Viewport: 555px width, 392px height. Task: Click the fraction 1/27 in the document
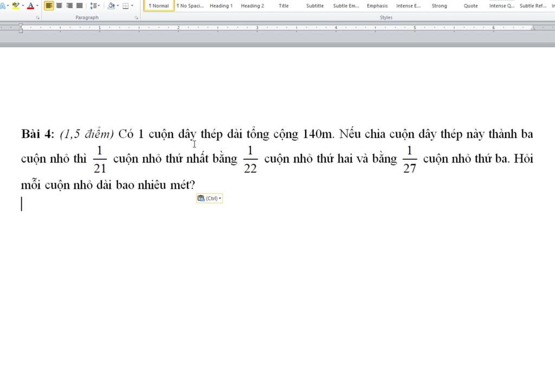tap(410, 159)
